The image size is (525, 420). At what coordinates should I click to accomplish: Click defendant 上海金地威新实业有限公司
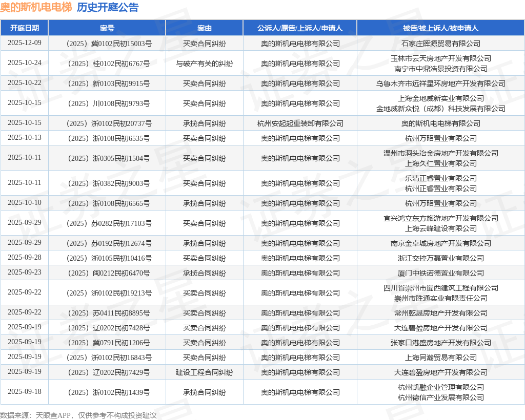(440, 99)
